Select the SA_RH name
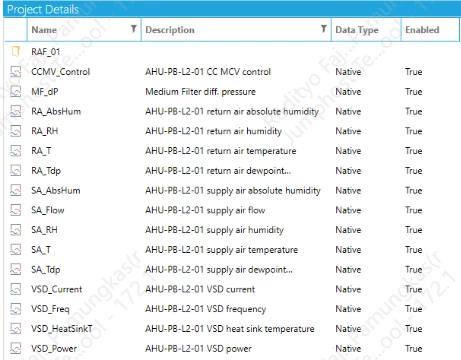The width and height of the screenshot is (461, 360). 44,230
